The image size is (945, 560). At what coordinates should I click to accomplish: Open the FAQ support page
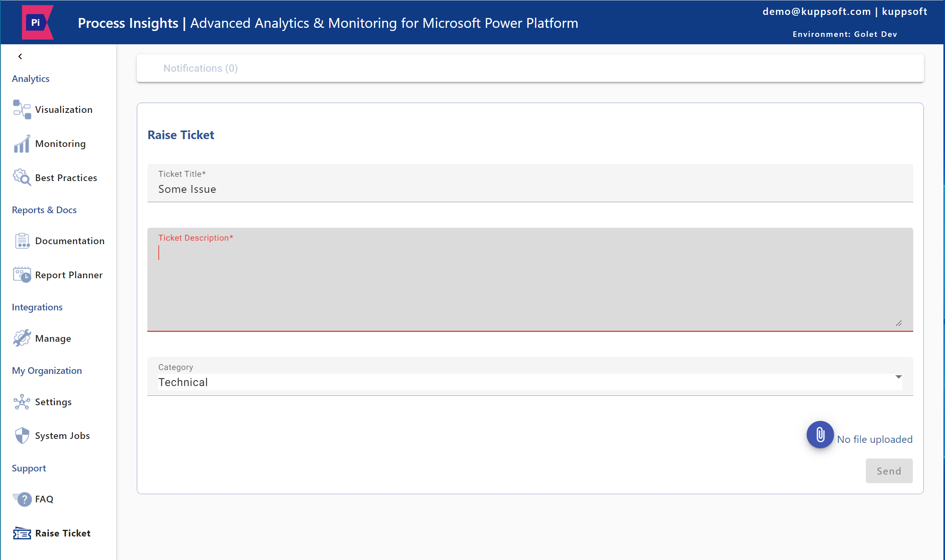[44, 499]
